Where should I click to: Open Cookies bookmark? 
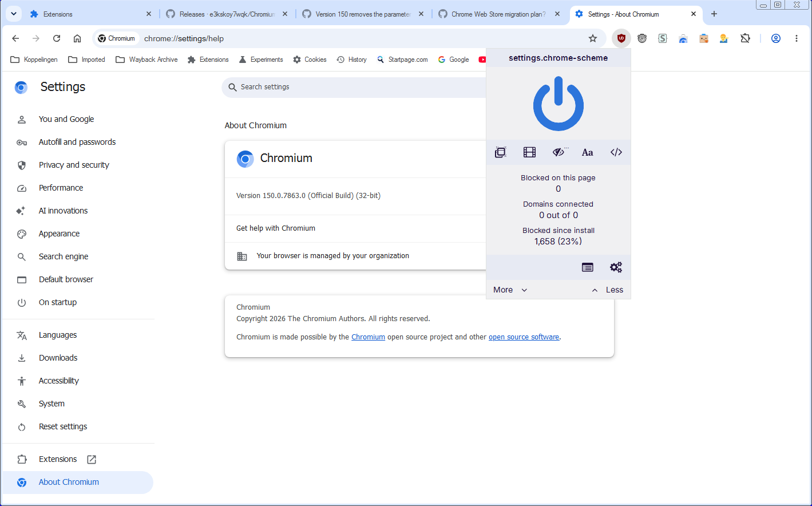pyautogui.click(x=310, y=60)
